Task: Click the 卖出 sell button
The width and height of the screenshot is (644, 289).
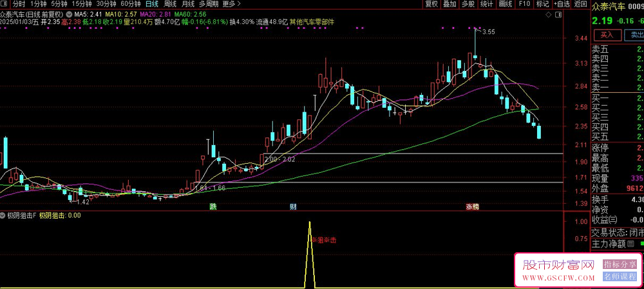Action: pyautogui.click(x=634, y=35)
